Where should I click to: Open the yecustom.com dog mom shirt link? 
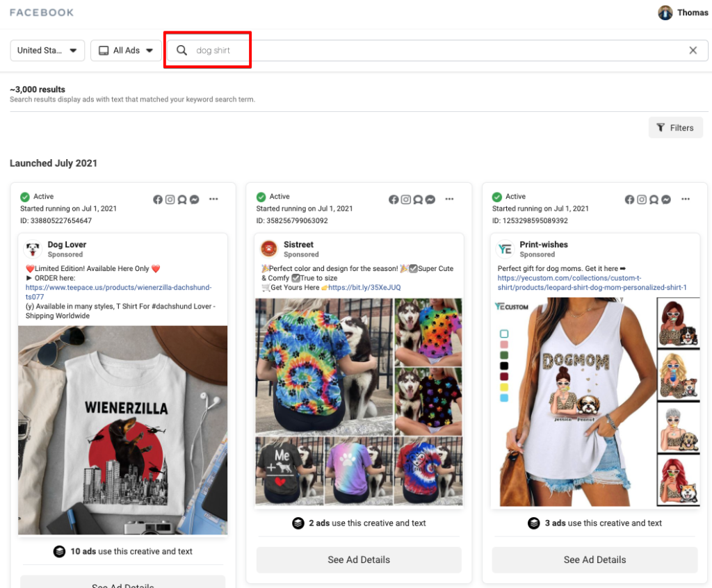pos(592,282)
